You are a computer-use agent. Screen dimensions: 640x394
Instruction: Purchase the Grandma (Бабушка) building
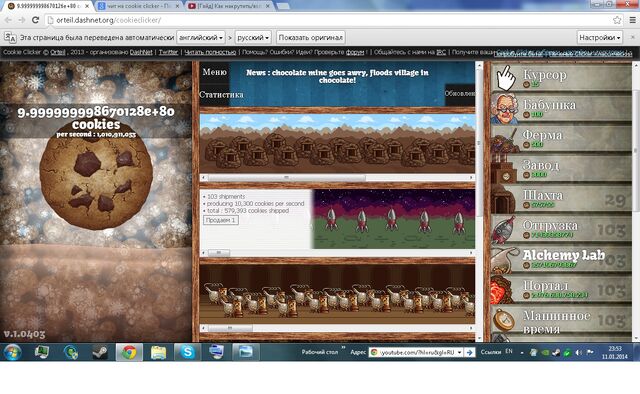(x=561, y=108)
